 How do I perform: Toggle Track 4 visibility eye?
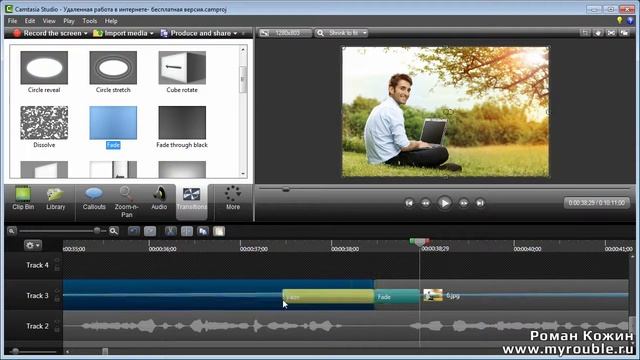click(x=57, y=260)
